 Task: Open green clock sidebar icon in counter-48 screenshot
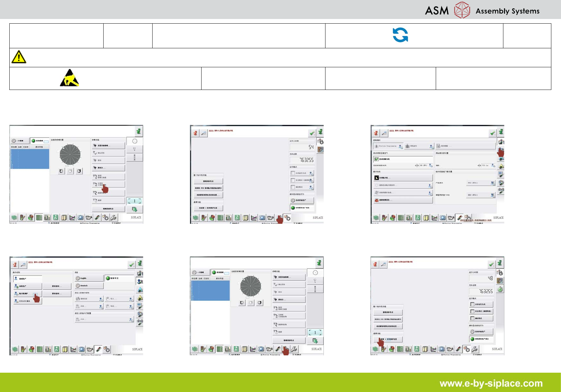pyautogui.click(x=500, y=289)
